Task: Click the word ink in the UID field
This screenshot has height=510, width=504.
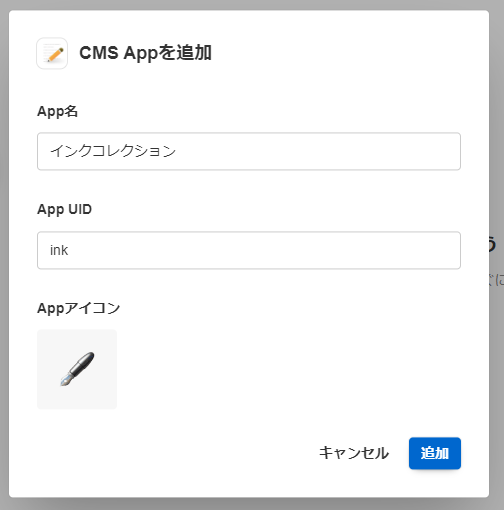Action: 59,250
